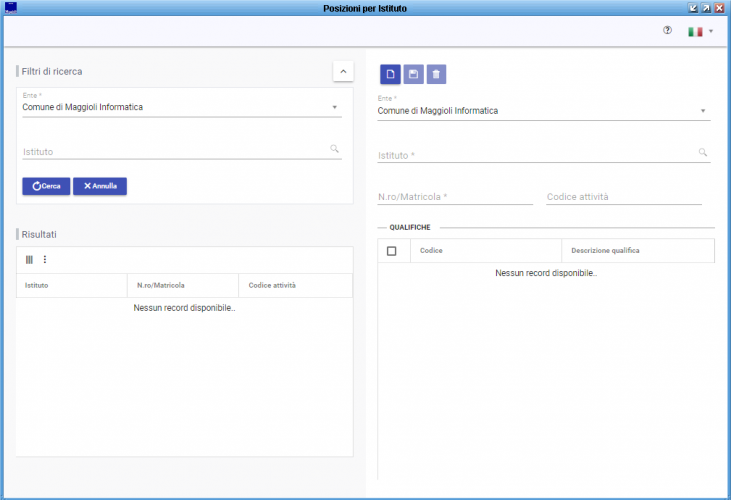Viewport: 731px width, 500px height.
Task: Focus the N.ro/Matricola input field
Action: (x=455, y=197)
